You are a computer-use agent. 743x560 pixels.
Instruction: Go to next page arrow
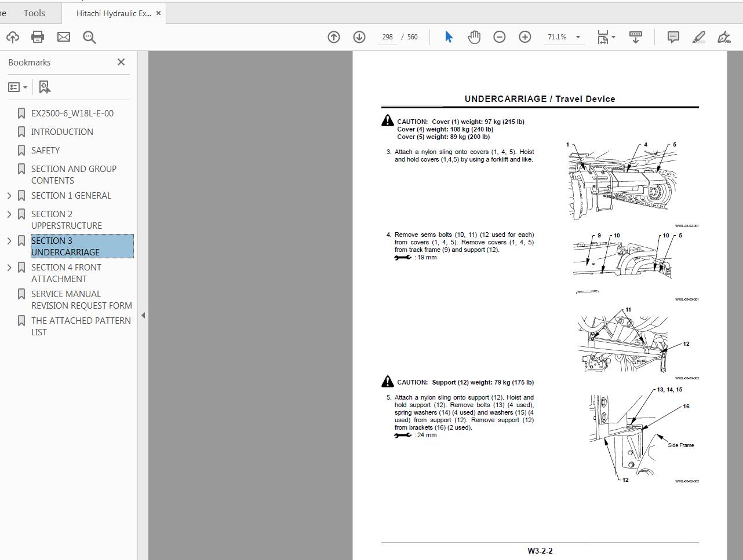tap(359, 37)
